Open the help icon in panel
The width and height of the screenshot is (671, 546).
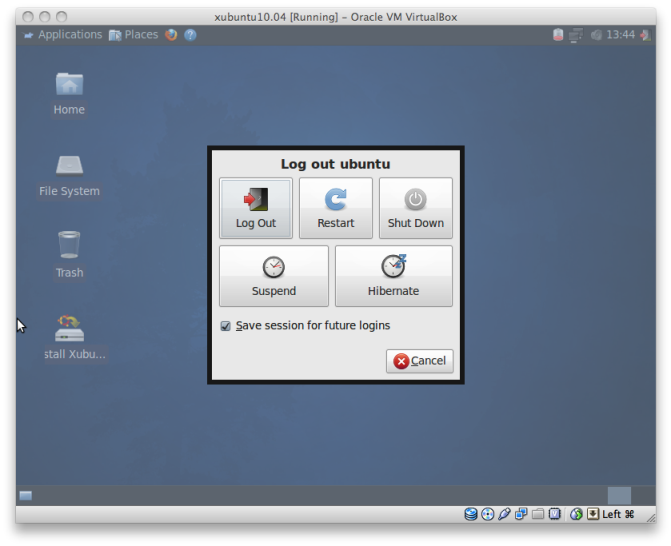click(x=190, y=35)
